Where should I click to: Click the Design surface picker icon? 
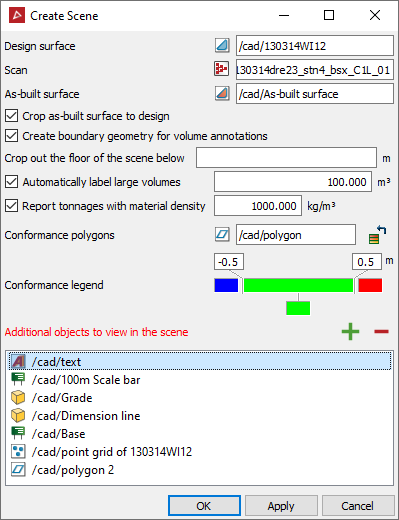222,45
